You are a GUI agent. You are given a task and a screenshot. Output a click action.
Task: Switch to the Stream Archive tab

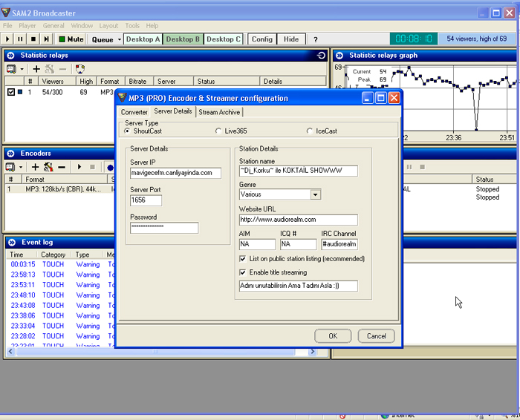point(219,112)
